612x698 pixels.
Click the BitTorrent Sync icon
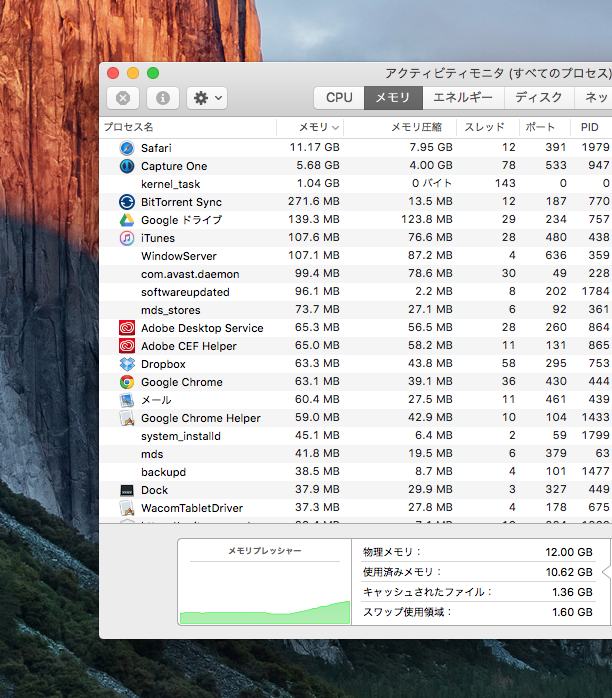tap(127, 202)
